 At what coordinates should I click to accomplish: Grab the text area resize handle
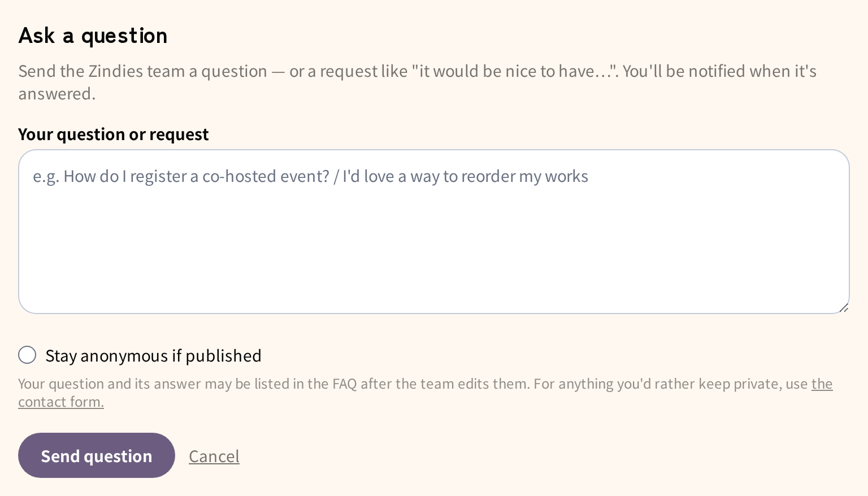(x=844, y=308)
